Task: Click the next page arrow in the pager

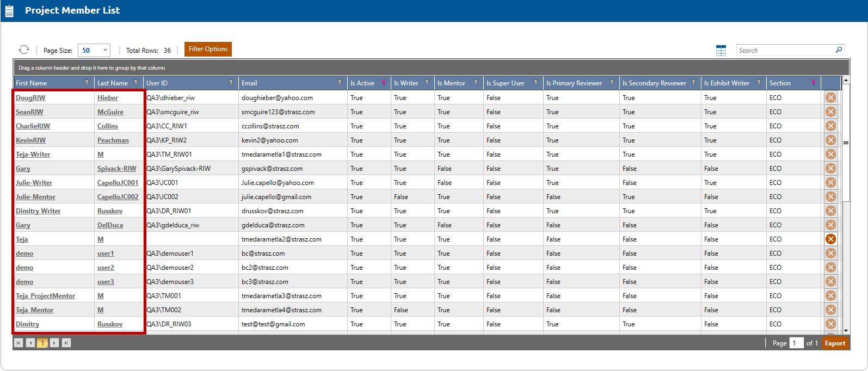Action: (54, 343)
